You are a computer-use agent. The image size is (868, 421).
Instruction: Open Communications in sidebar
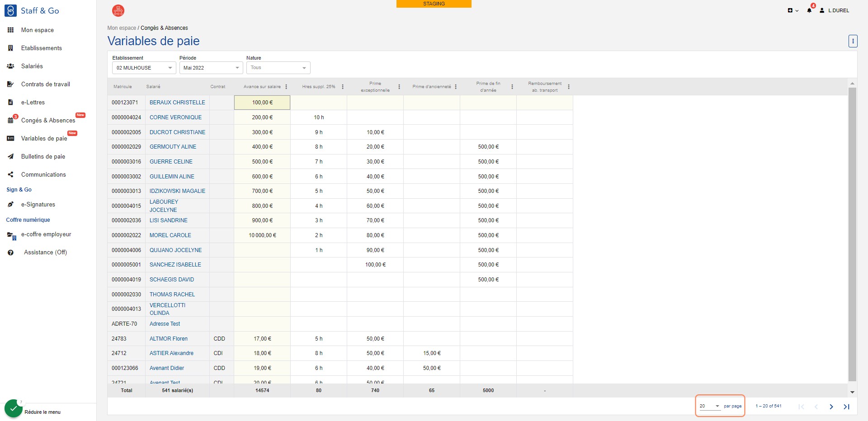(x=43, y=175)
